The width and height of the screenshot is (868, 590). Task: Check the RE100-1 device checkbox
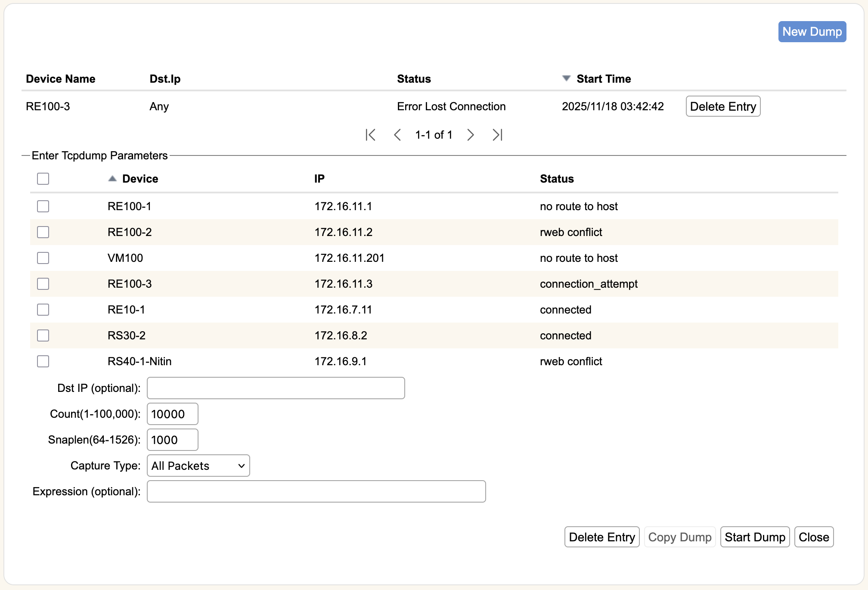point(43,206)
